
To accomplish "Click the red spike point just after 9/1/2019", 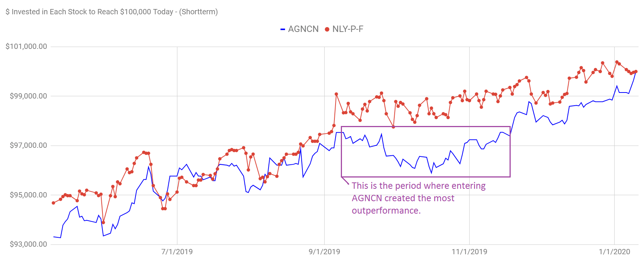I will point(336,94).
